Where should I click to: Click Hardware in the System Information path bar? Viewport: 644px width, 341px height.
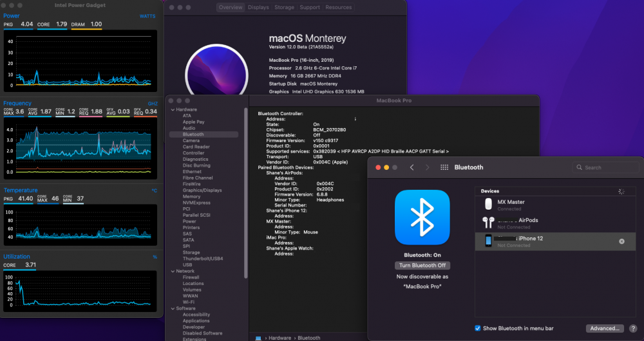coord(279,338)
